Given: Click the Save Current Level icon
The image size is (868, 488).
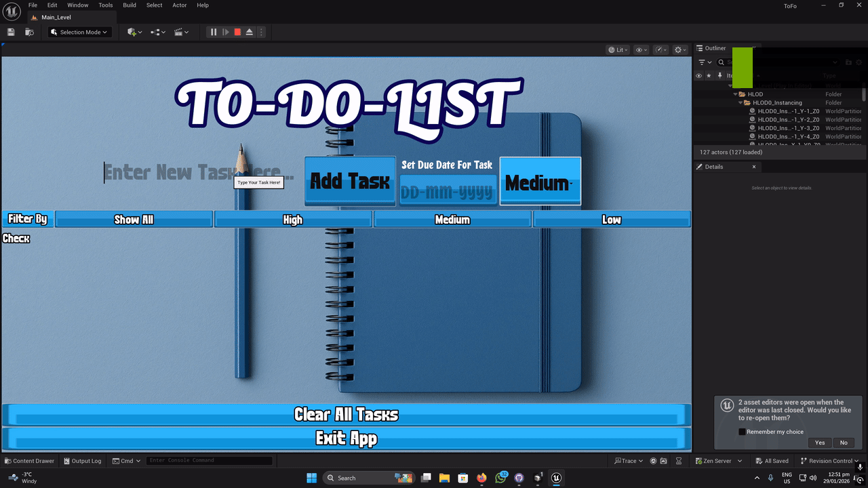Looking at the screenshot, I should [10, 32].
